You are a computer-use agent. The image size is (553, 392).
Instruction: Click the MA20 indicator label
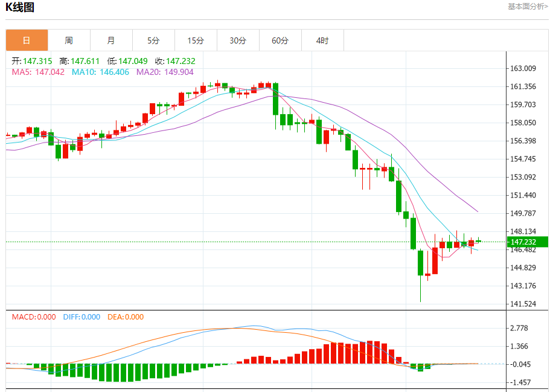point(165,72)
